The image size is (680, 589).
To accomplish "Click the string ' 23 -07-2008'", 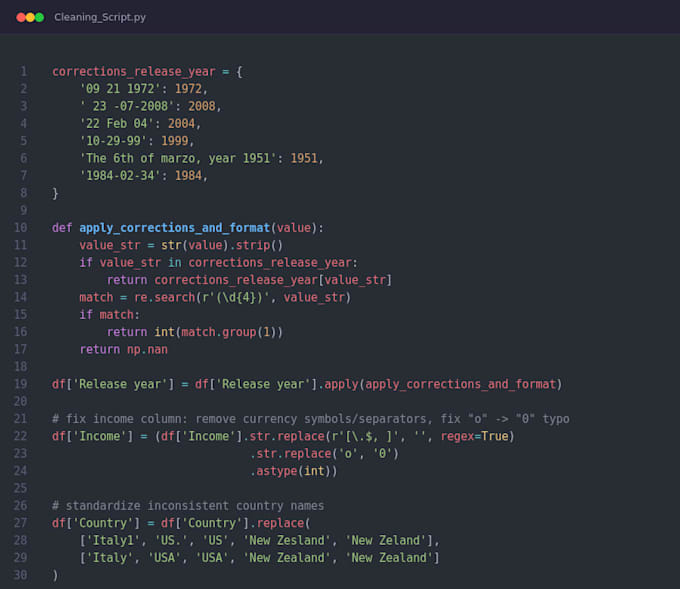I will [127, 106].
